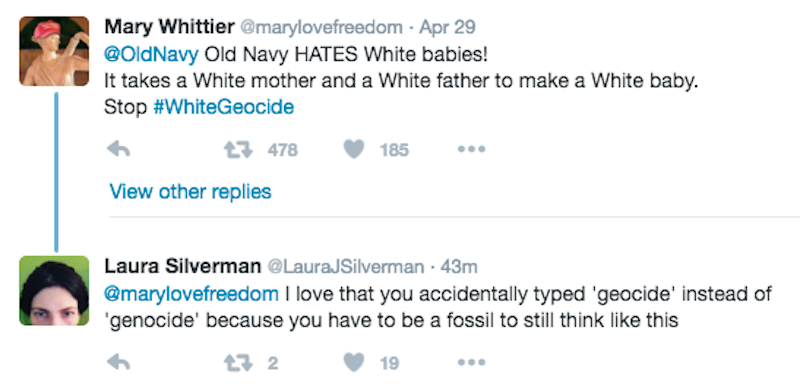Reply to Mary Whittier's tweet

(119, 150)
